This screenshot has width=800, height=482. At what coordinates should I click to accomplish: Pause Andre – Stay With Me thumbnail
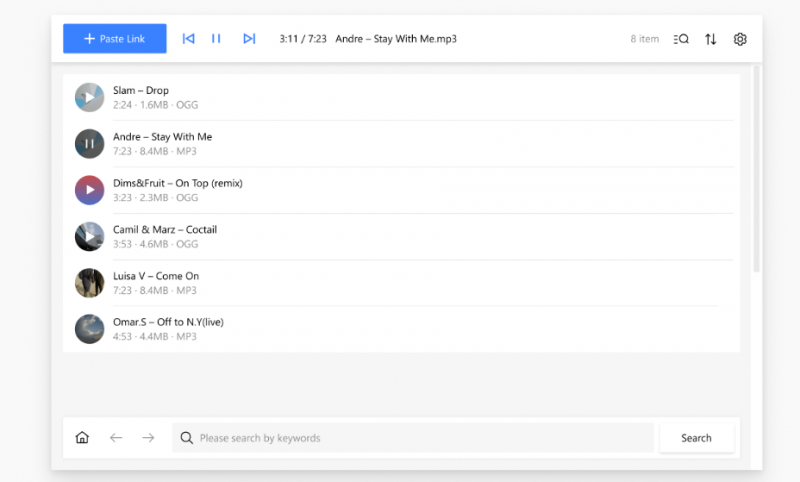[90, 143]
